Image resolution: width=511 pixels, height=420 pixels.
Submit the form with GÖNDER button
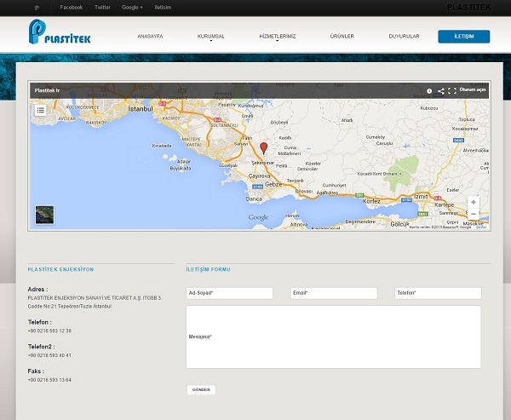(x=201, y=389)
